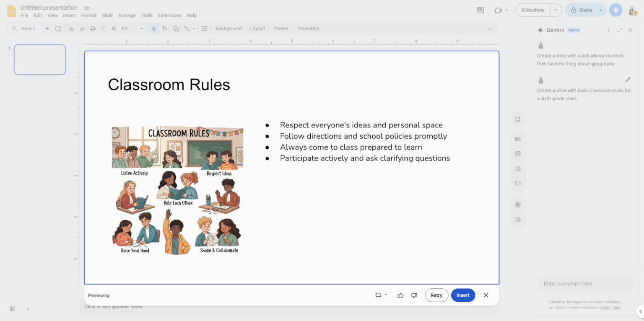Give a thumbs up to the preview
The height and width of the screenshot is (321, 644).
pos(400,295)
